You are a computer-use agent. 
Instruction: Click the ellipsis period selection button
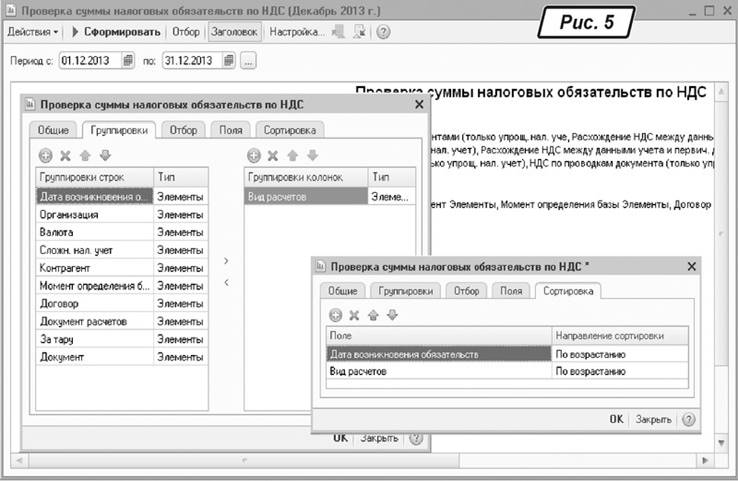[248, 62]
